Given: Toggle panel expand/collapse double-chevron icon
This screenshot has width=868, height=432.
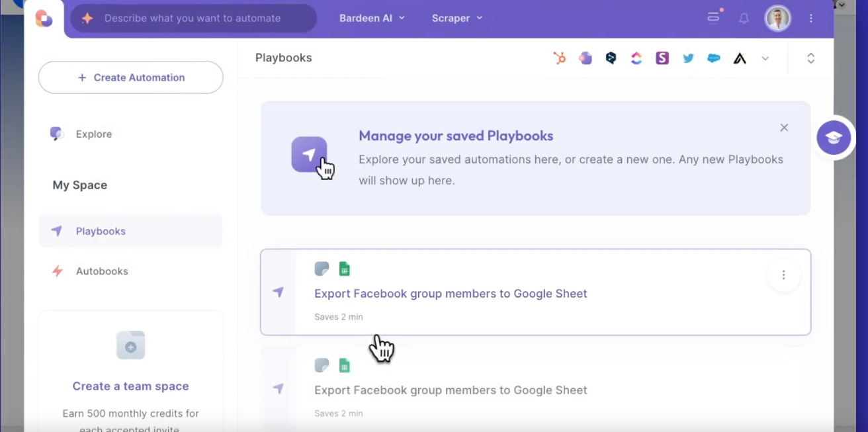Looking at the screenshot, I should (810, 58).
